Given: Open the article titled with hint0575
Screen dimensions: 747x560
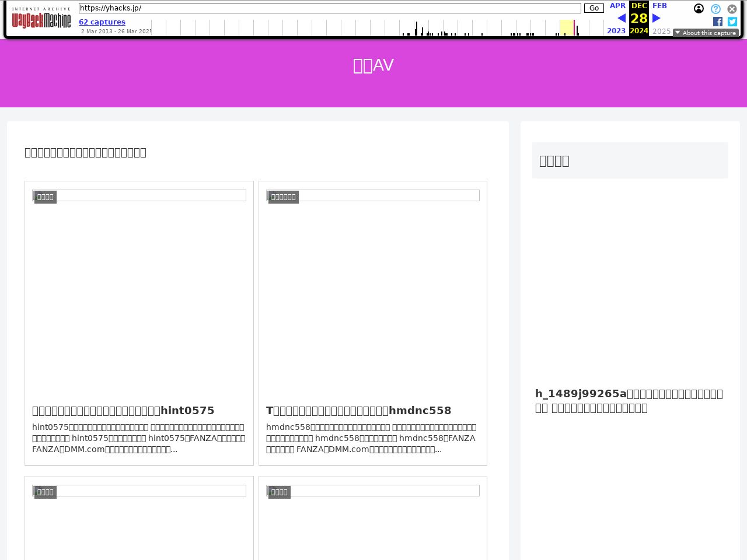Looking at the screenshot, I should (123, 411).
